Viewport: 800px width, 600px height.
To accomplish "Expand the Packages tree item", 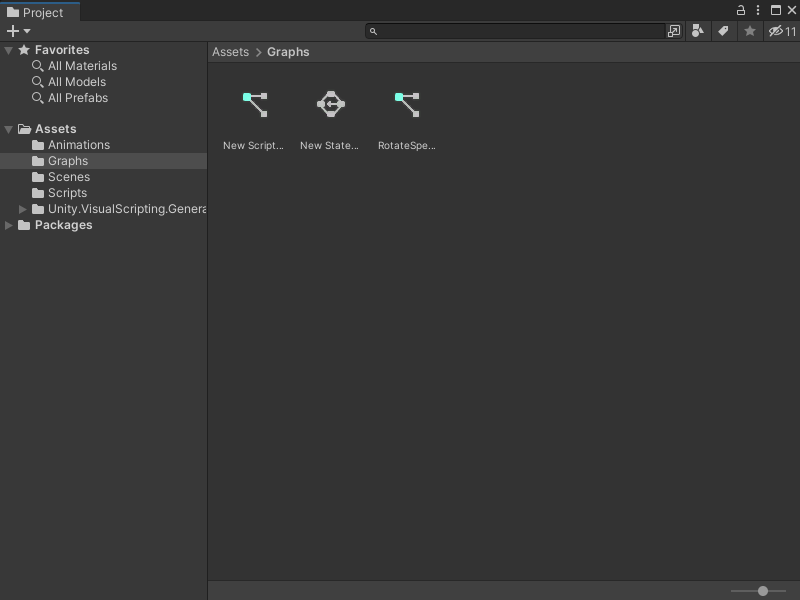I will 10,225.
